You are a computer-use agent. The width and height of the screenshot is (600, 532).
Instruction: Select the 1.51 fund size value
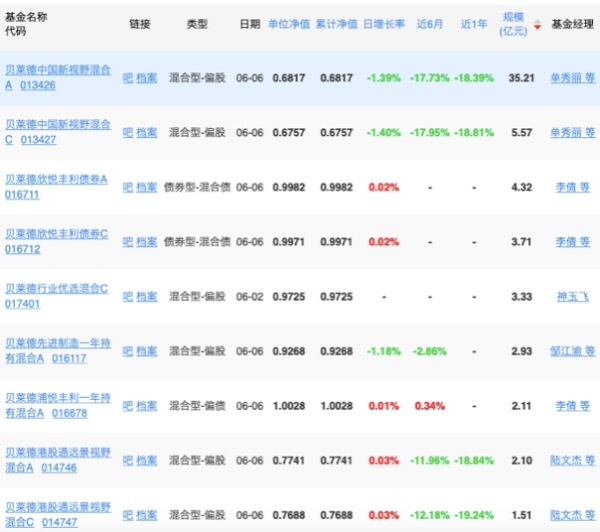522,515
